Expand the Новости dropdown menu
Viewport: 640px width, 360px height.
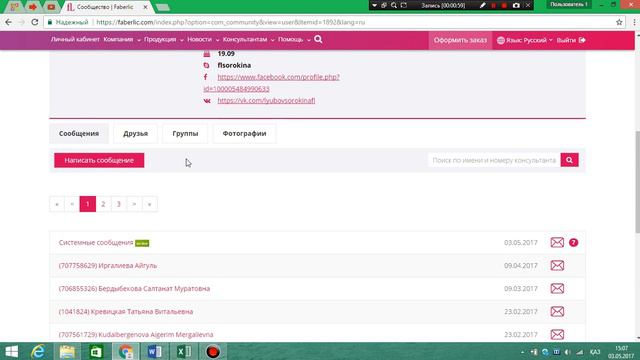click(203, 40)
